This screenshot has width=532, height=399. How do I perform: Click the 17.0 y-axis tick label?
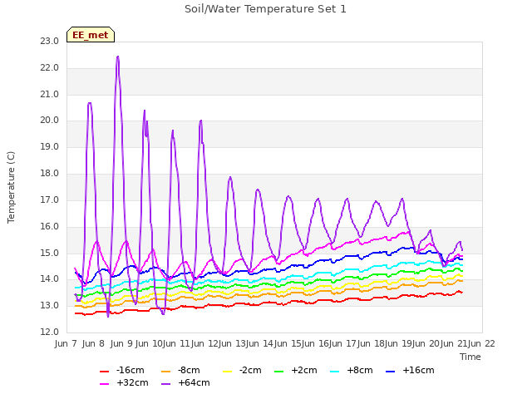(50, 199)
